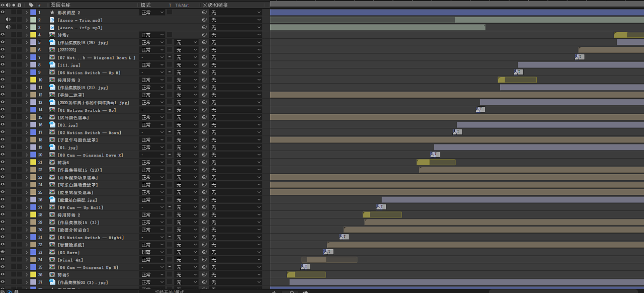Click the audio file icon of layer 3 Axero - Trip.mp3
644x293 pixels.
coord(52,28)
